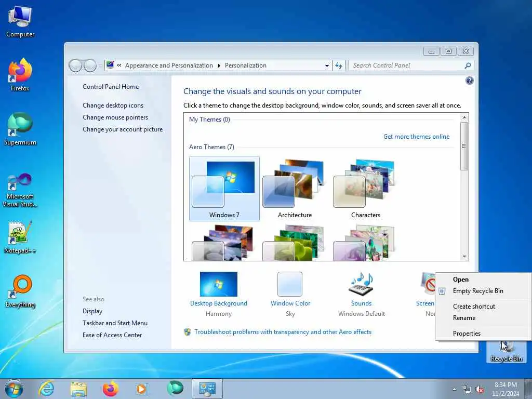Launch Supermium from the taskbar

[x=175, y=388]
